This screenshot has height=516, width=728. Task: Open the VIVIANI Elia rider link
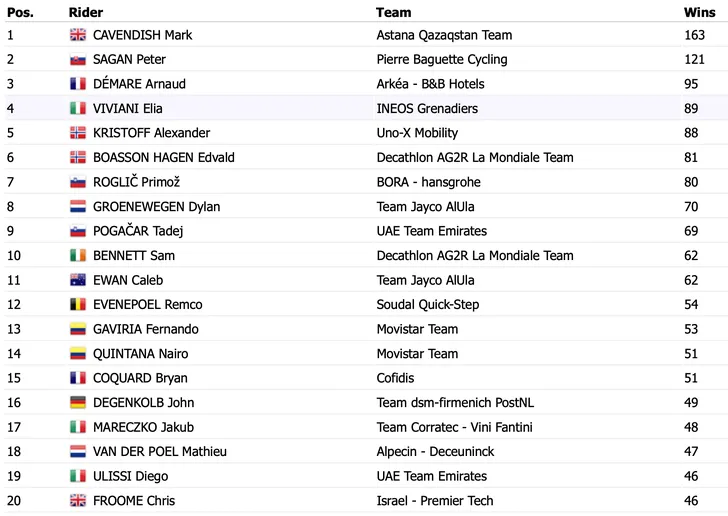click(x=128, y=109)
